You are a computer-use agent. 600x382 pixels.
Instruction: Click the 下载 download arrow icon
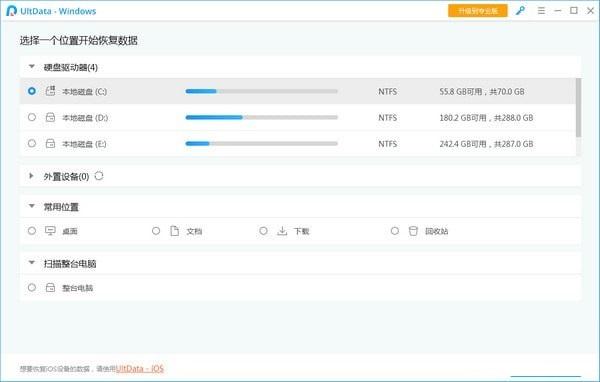coord(282,231)
